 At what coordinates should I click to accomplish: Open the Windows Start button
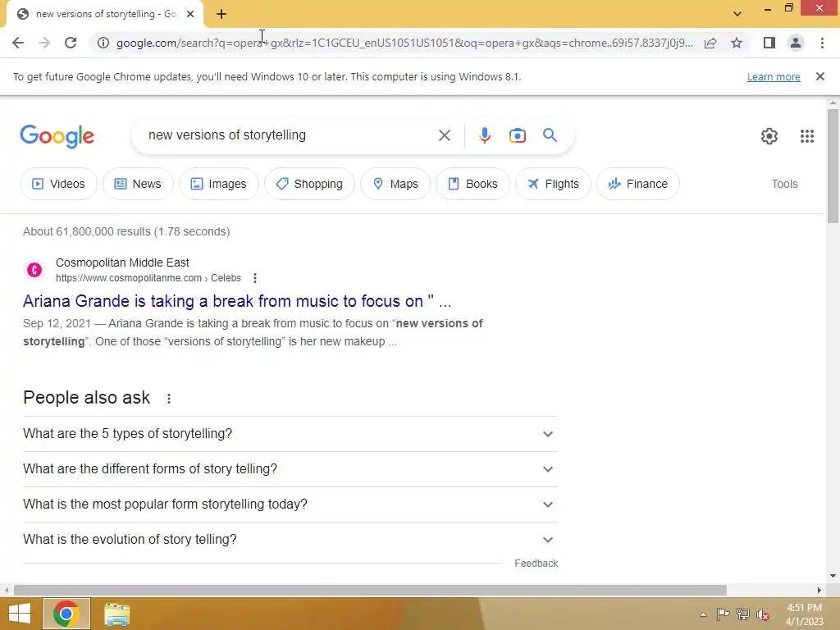pyautogui.click(x=20, y=614)
